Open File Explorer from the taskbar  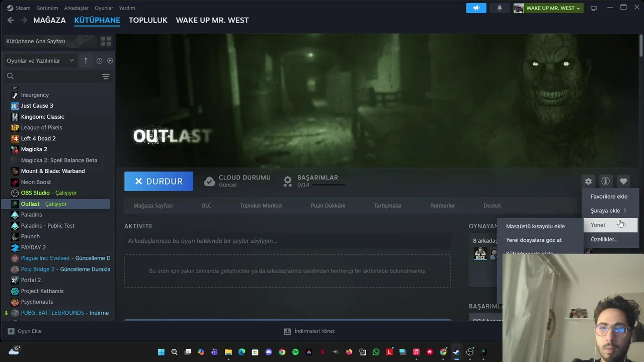tap(228, 352)
